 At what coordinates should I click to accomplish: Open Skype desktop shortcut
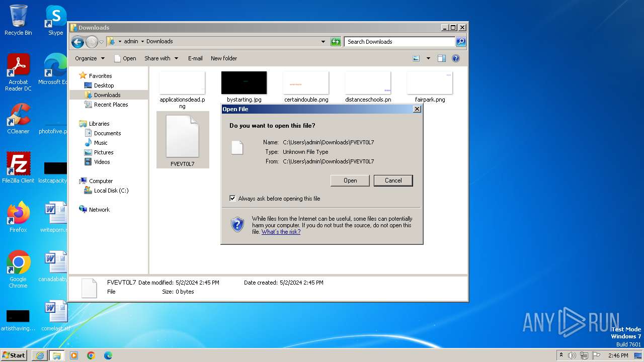[x=55, y=20]
